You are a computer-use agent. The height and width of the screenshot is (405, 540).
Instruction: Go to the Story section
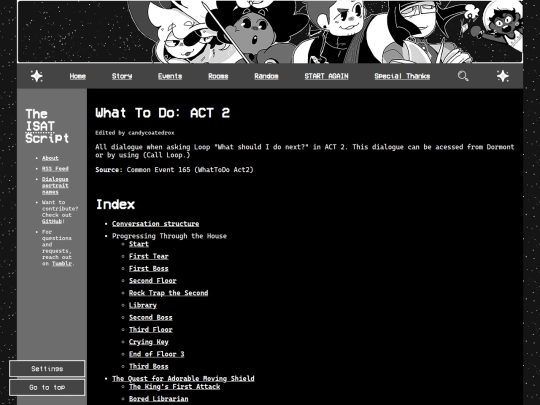coord(122,76)
